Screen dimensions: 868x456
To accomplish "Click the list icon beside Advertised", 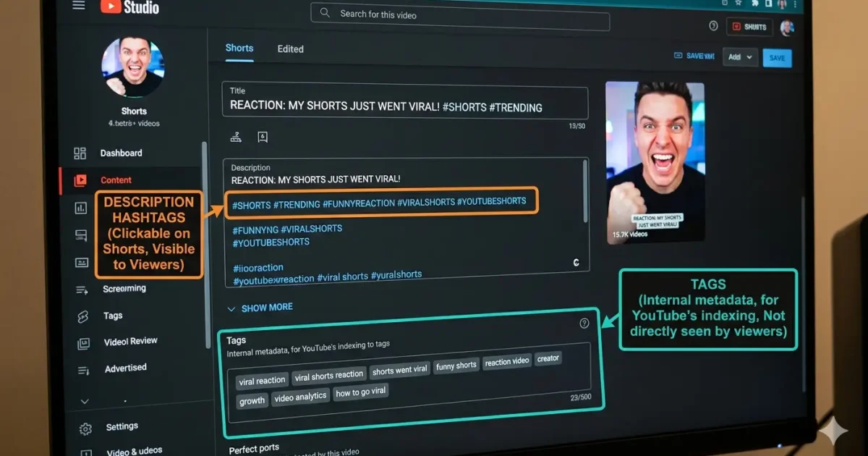I will pyautogui.click(x=84, y=370).
